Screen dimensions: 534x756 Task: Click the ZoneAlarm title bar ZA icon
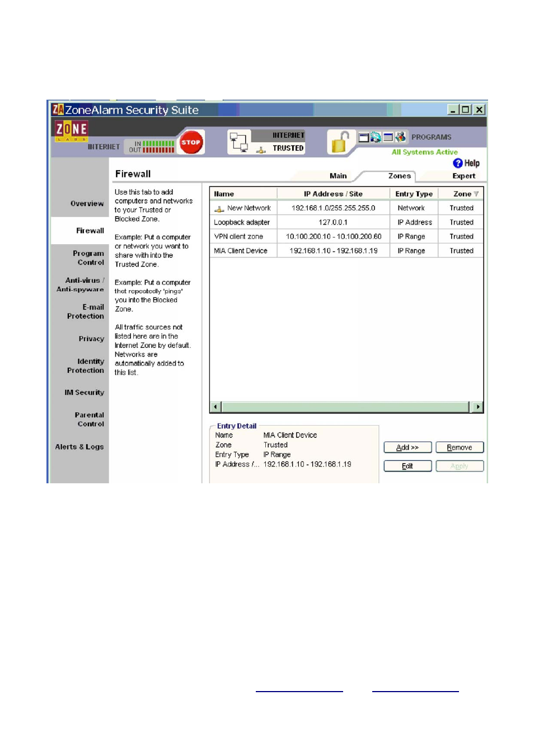[x=58, y=109]
